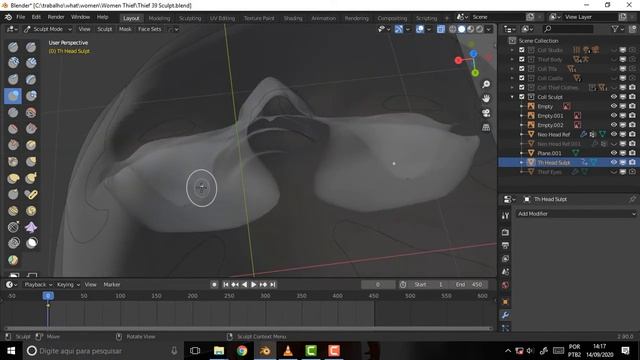Screen dimensions: 640x360
Task: Select the Inflate brush
Action: pos(13,96)
